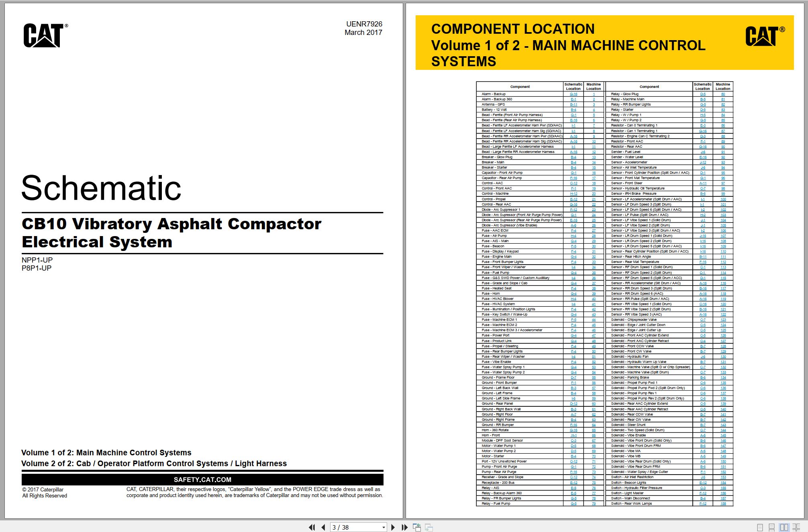Open schematic location E-12 for Control - Propel

pyautogui.click(x=573, y=199)
